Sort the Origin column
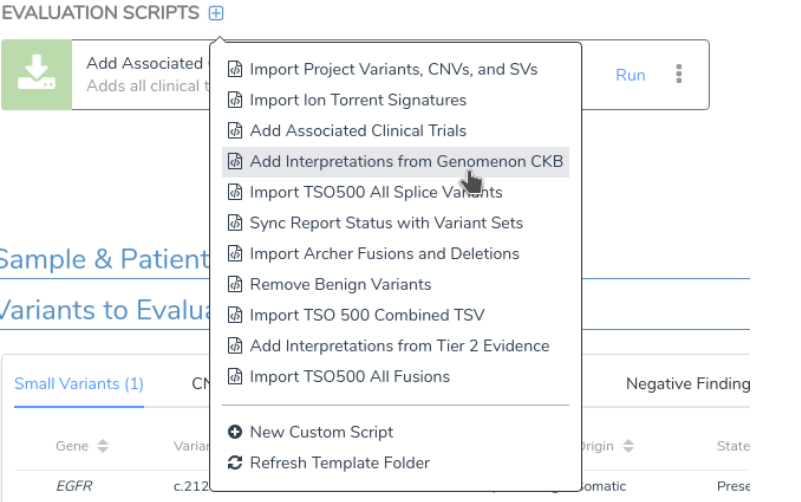The width and height of the screenshot is (801, 502). [631, 446]
